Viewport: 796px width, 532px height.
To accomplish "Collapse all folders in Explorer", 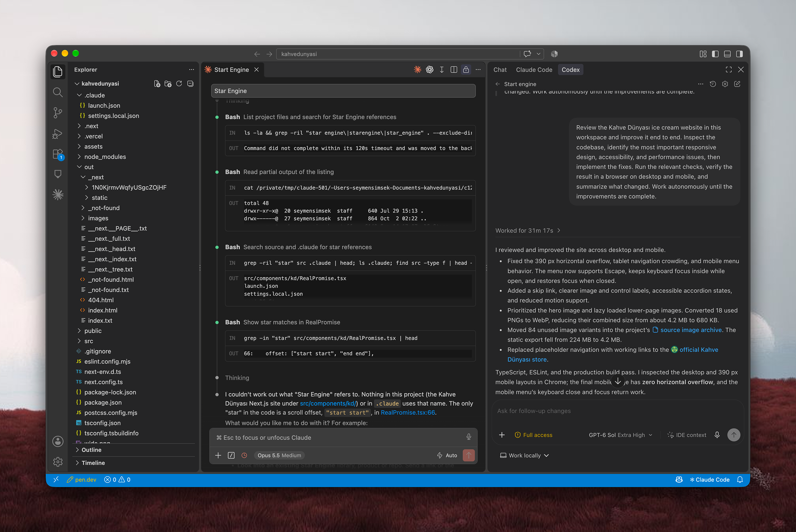I will (191, 84).
